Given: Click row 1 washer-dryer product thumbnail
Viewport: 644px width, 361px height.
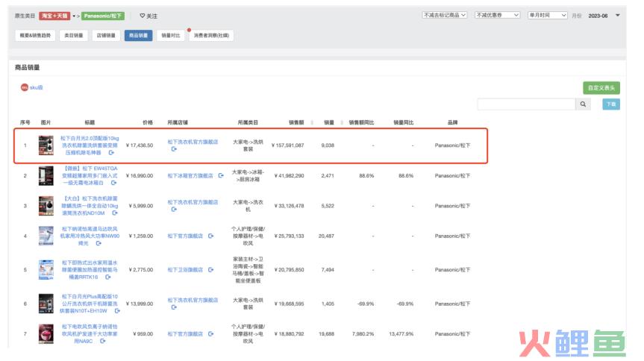Looking at the screenshot, I should [x=46, y=145].
